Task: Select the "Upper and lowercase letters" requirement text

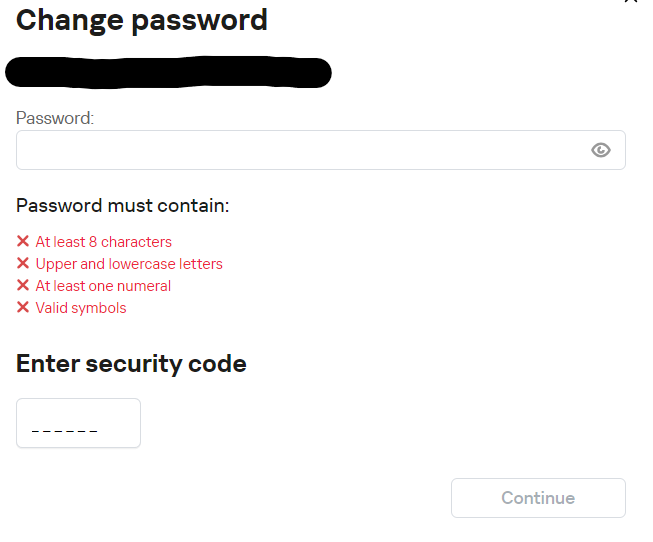Action: [x=129, y=264]
